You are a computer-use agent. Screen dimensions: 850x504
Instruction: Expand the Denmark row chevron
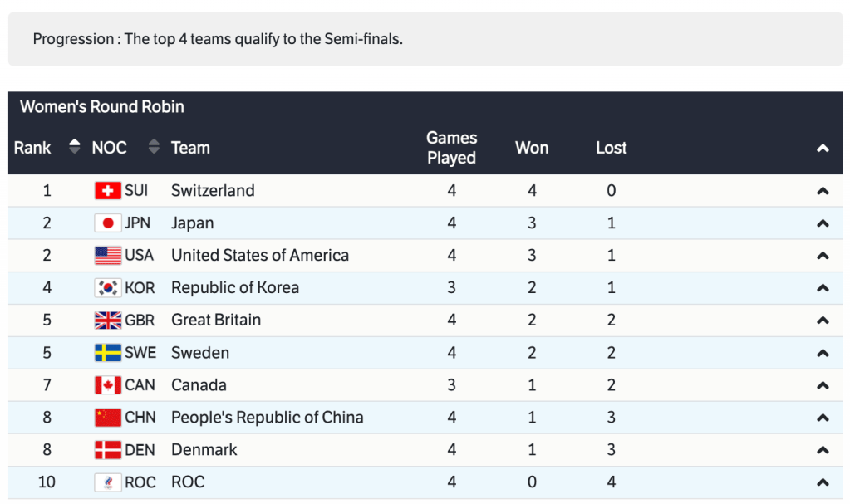tap(823, 450)
